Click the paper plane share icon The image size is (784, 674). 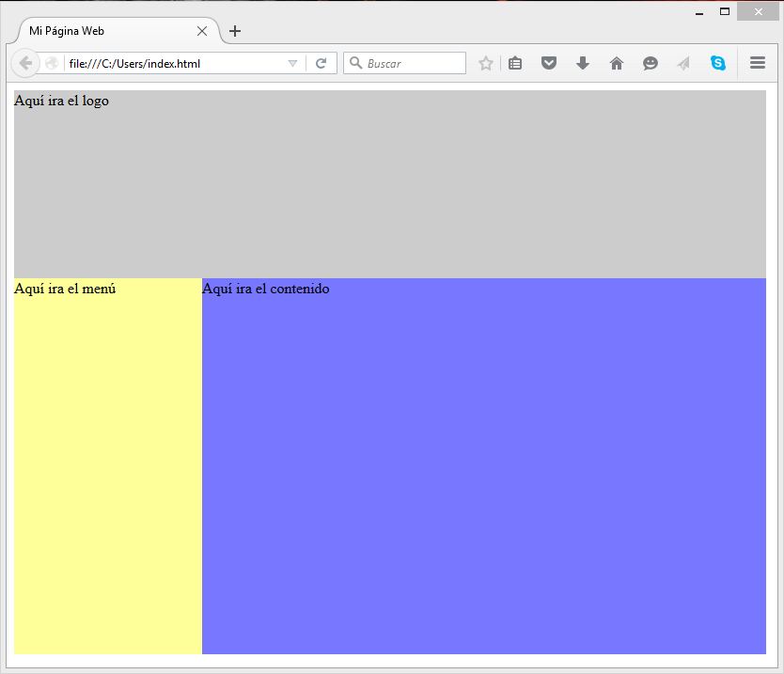point(683,63)
